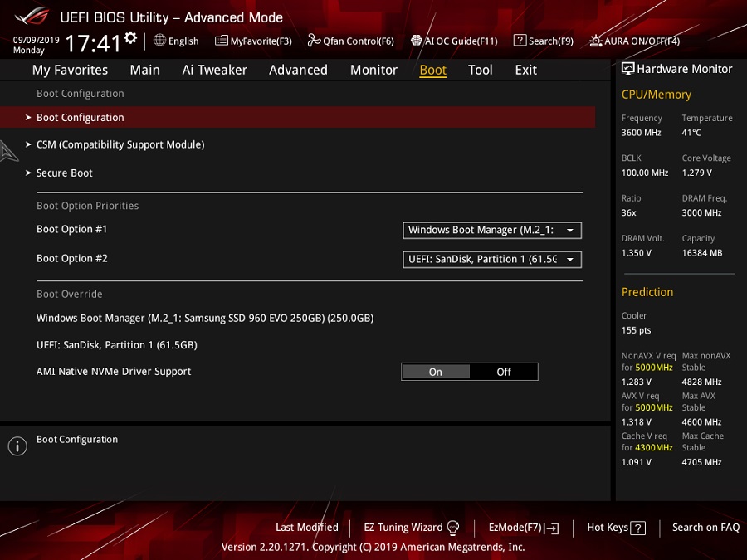Viewport: 747px width, 560px height.
Task: Click the MyFavorite list icon
Action: tap(222, 41)
